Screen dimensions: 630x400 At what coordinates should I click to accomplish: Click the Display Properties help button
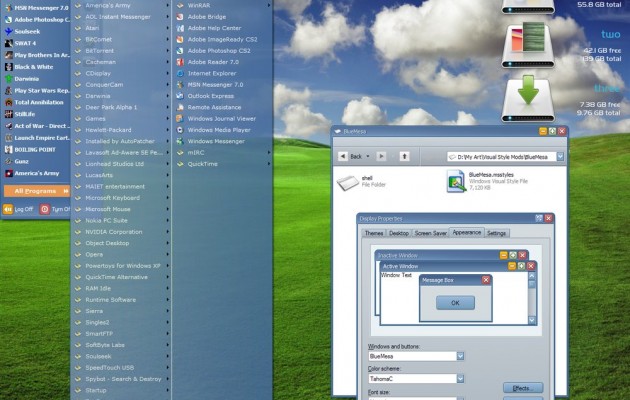(x=539, y=218)
